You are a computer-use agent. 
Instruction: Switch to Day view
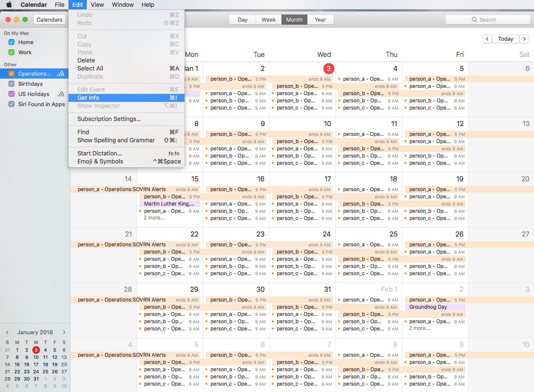tap(242, 20)
